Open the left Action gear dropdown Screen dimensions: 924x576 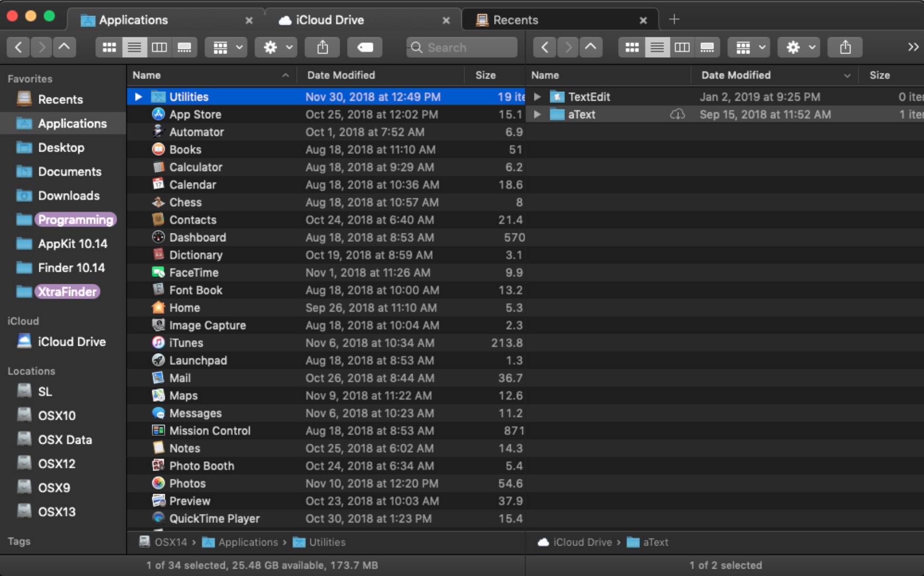point(276,48)
